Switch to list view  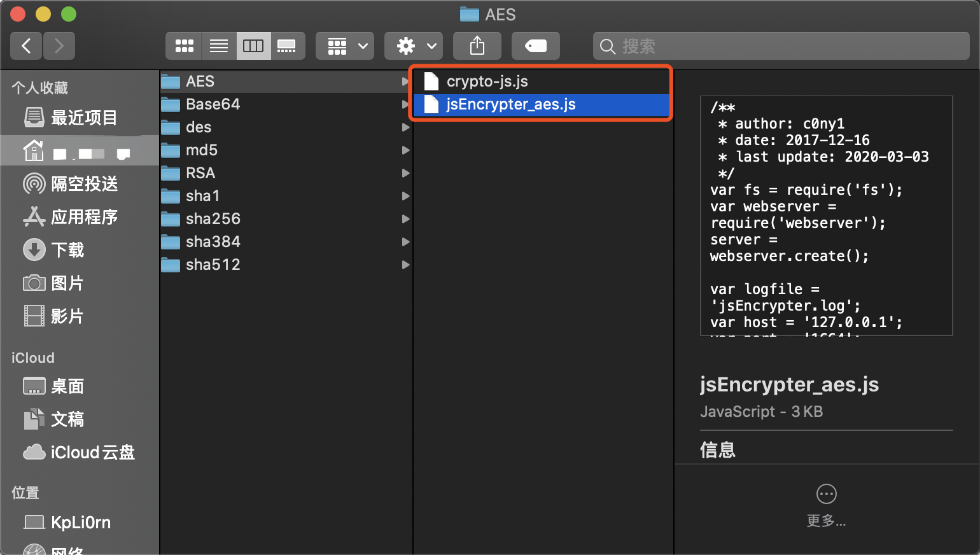click(219, 46)
